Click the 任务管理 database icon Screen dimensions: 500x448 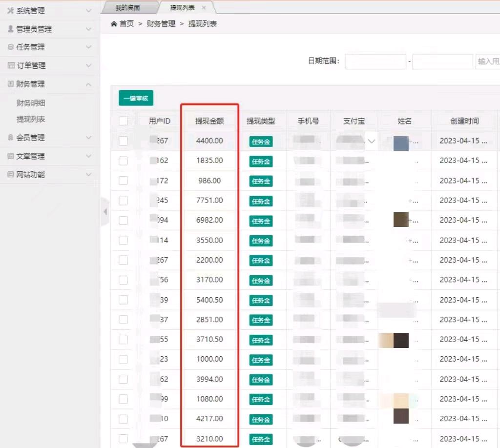pyautogui.click(x=10, y=47)
